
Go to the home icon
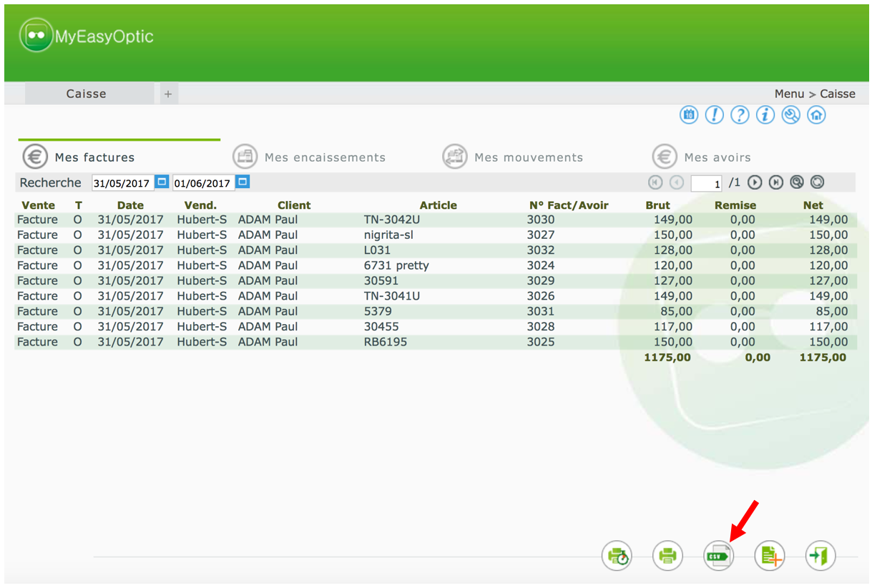tap(817, 114)
